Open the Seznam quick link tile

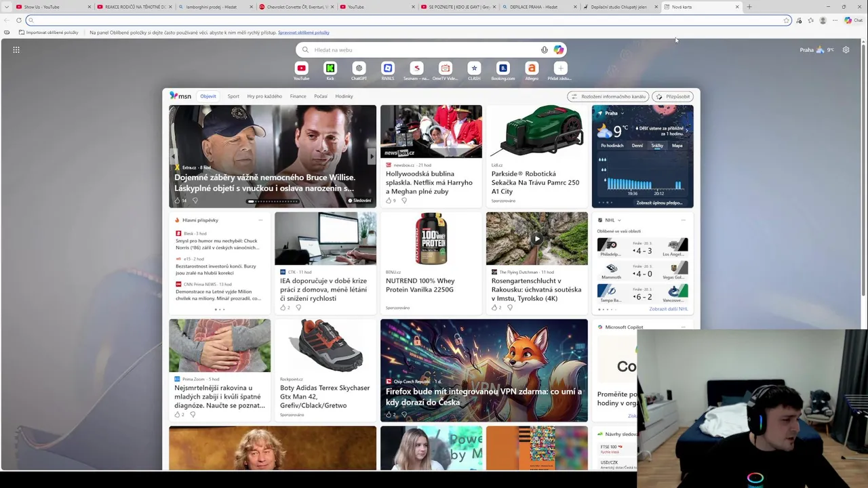coord(416,70)
